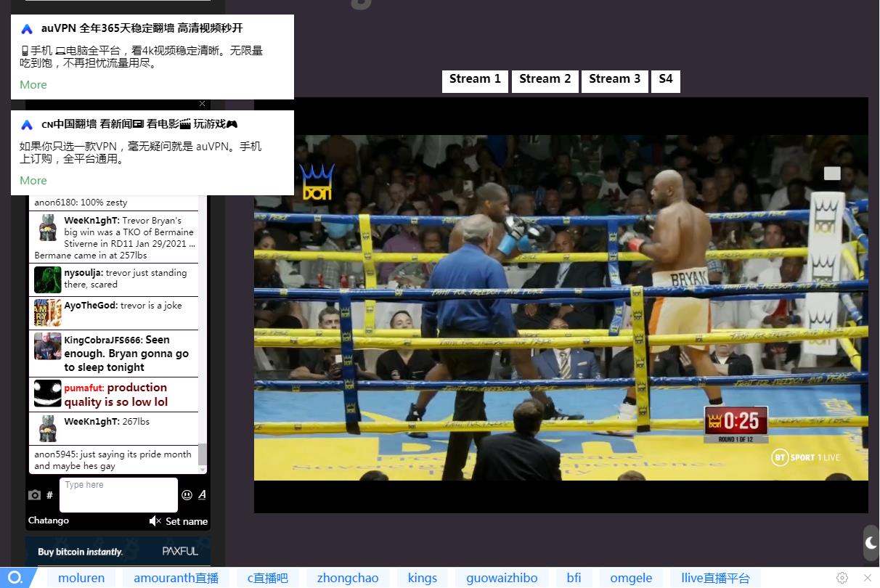Click More link in second VPN ad
The height and width of the screenshot is (588, 880).
[x=33, y=180]
